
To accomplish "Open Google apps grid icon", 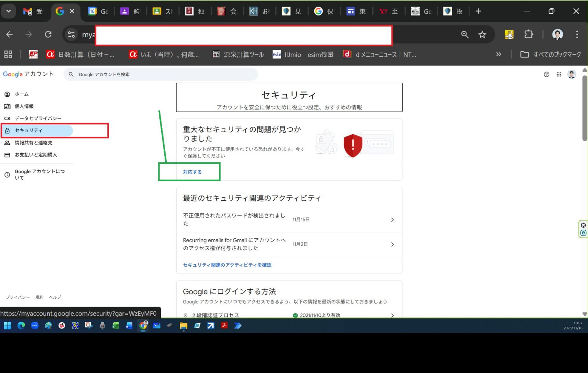I will [559, 75].
